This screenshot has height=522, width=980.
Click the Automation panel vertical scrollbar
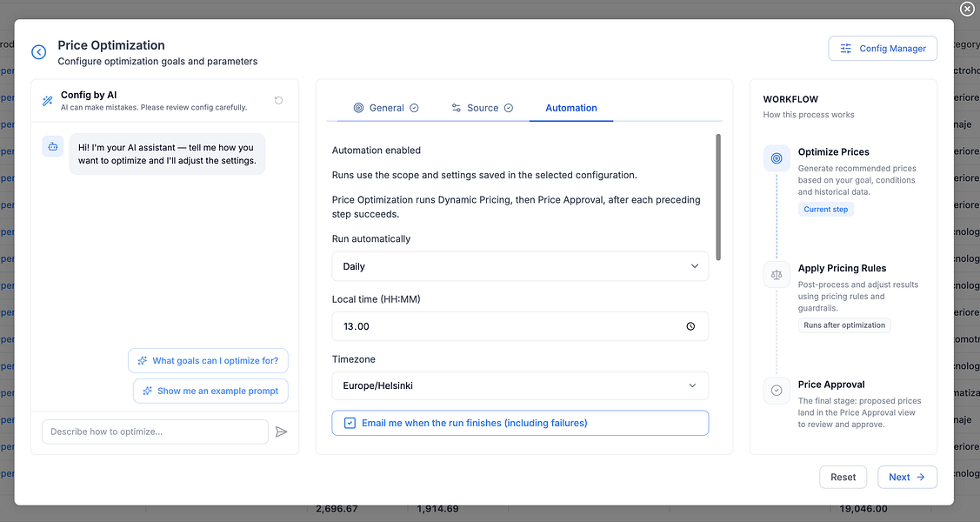point(718,197)
